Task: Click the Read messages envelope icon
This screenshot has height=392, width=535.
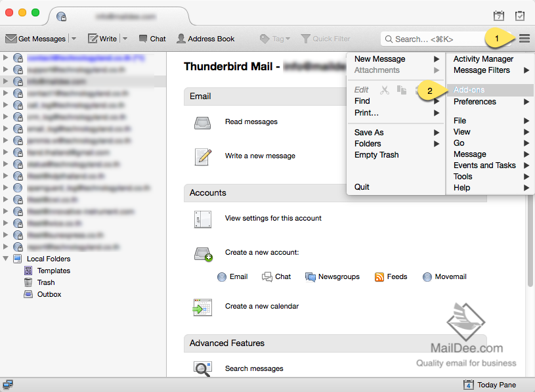Action: pyautogui.click(x=203, y=121)
